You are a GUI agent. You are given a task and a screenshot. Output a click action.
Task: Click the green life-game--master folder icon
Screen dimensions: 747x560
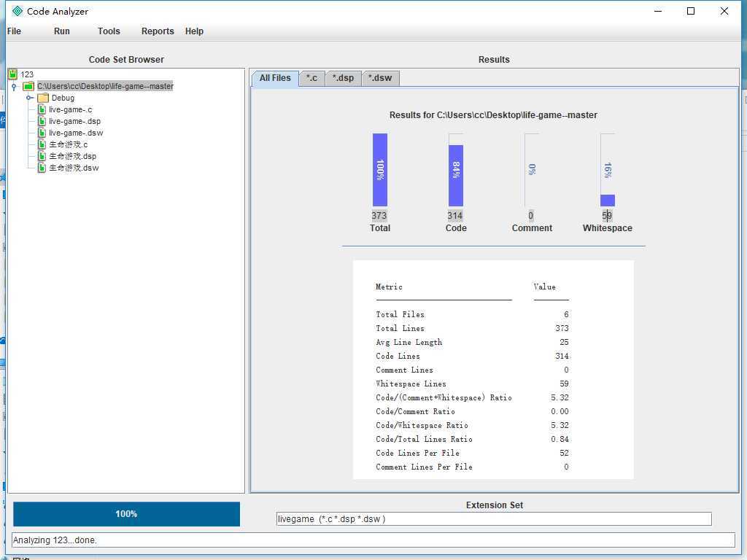[28, 86]
